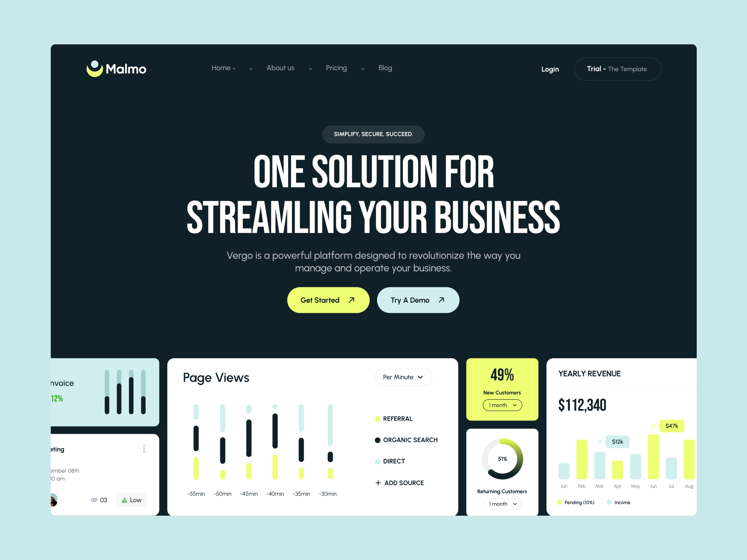Screen dimensions: 747x560
Task: Click the arrow icon on Get Started button
Action: (x=352, y=300)
